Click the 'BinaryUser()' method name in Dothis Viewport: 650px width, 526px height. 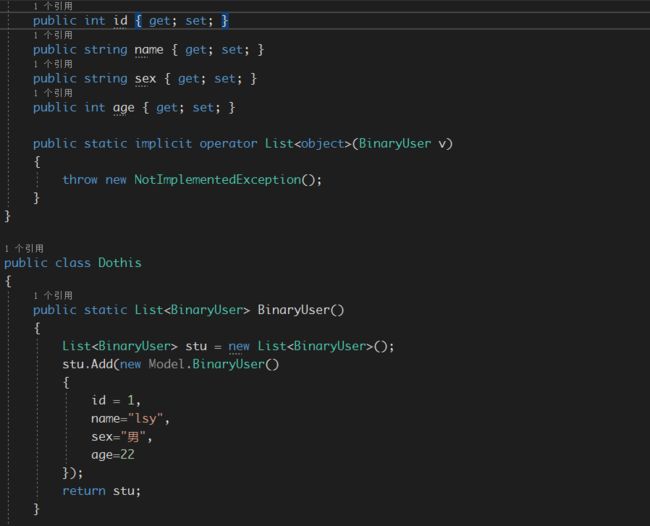(301, 310)
